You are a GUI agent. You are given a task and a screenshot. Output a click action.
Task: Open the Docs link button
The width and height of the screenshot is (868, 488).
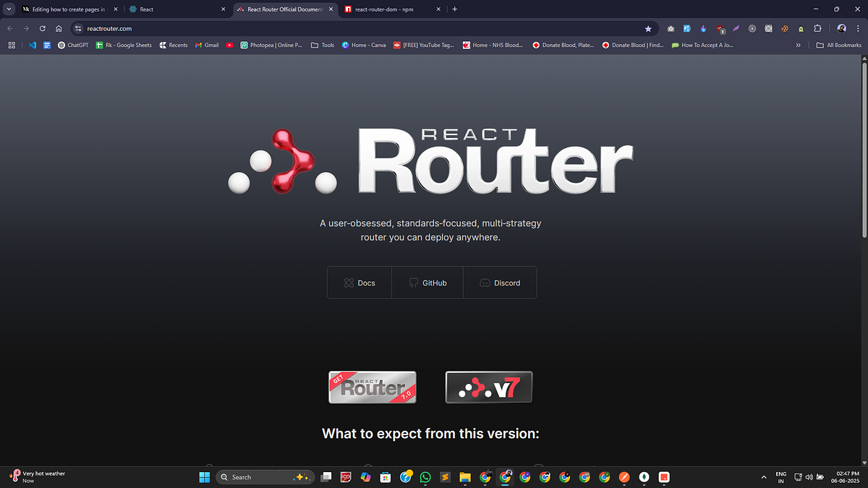coord(359,283)
